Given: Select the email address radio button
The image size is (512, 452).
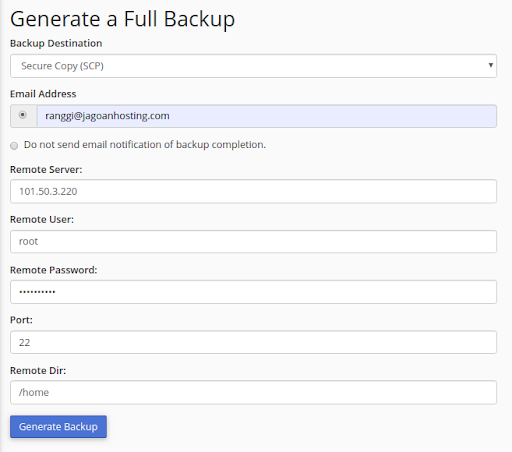Looking at the screenshot, I should (22, 115).
